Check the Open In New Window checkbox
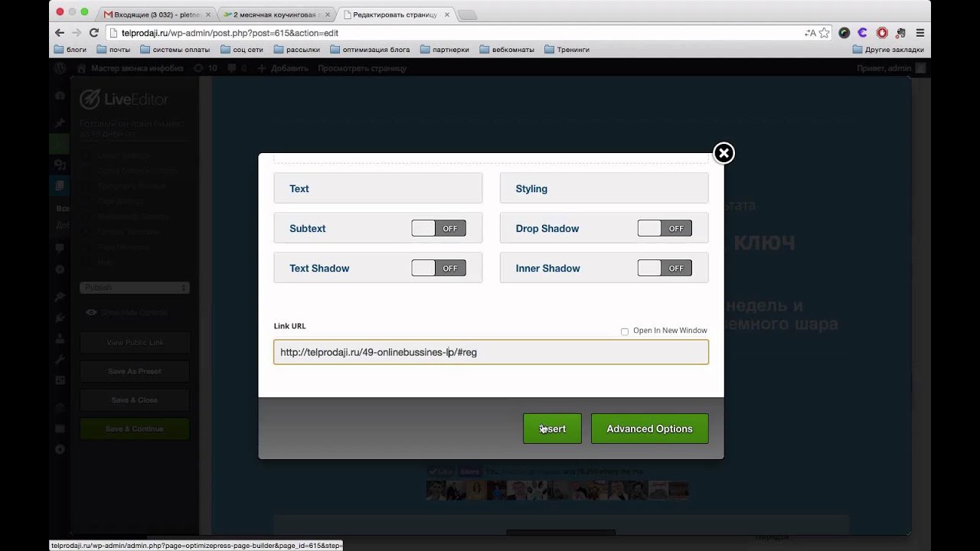980x551 pixels. click(625, 331)
